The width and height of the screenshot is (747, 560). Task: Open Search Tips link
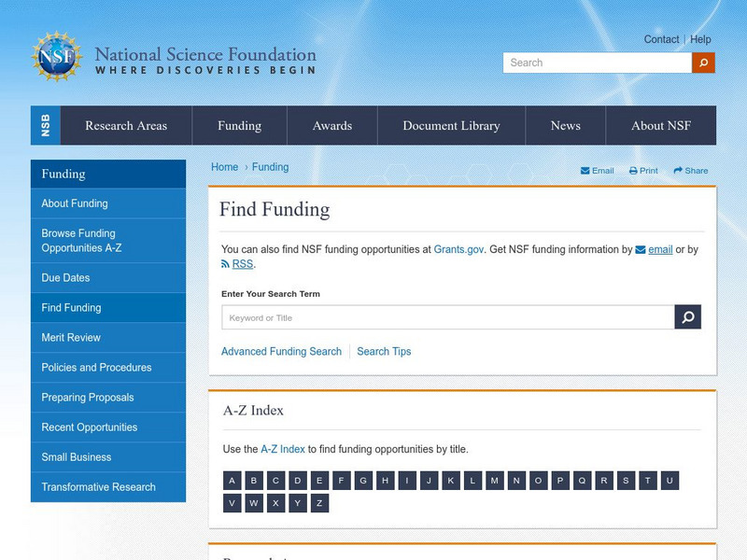point(384,352)
